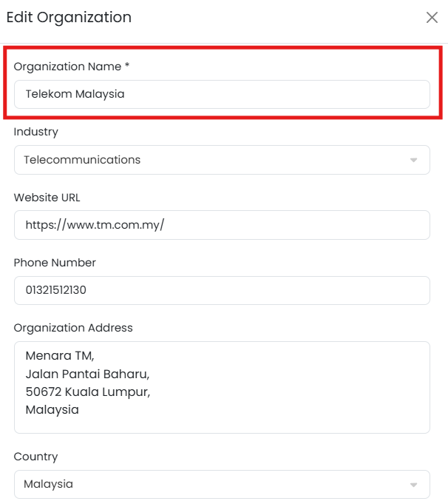
Task: Close the Edit Organization dialog
Action: click(432, 18)
